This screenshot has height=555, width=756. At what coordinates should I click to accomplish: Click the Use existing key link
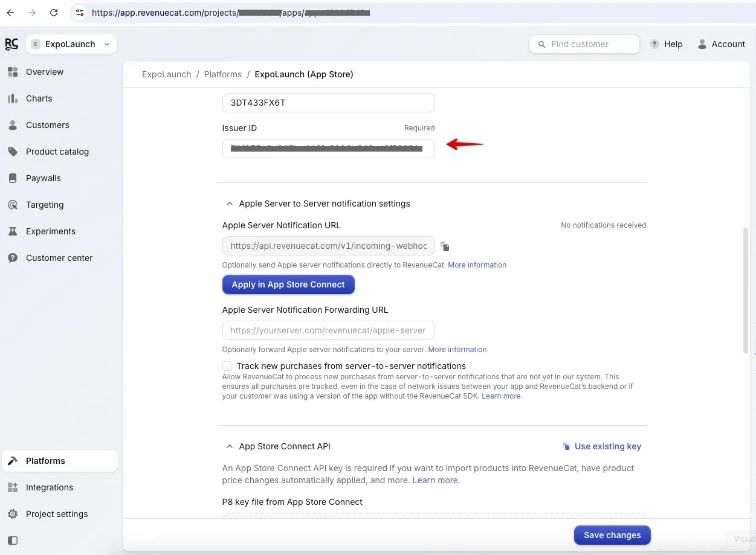tap(608, 446)
